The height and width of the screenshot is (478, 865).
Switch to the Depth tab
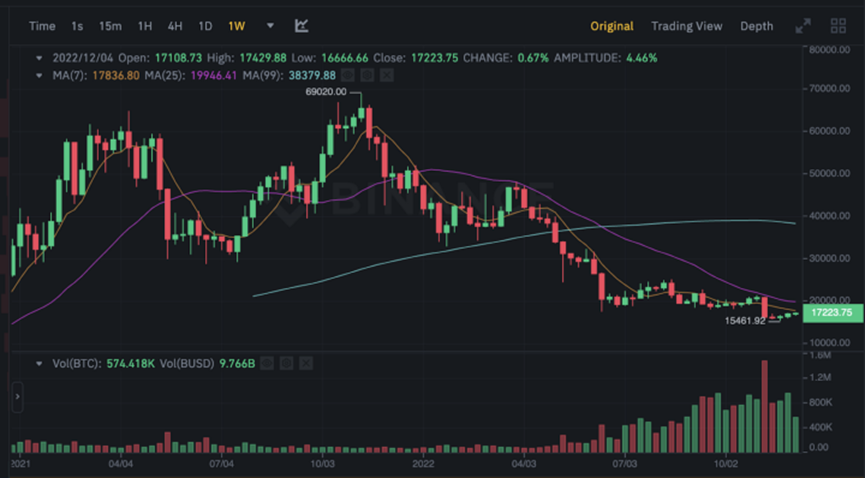click(x=756, y=26)
